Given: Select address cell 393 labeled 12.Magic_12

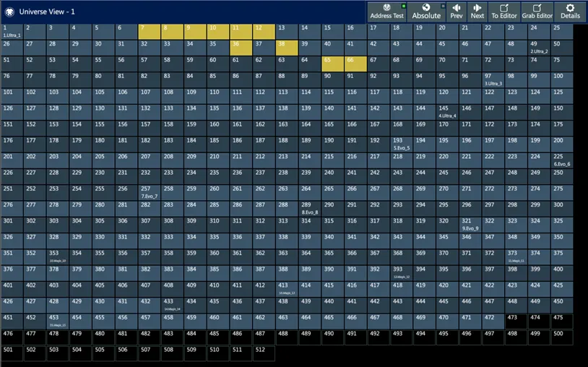Looking at the screenshot, I should [401, 274].
